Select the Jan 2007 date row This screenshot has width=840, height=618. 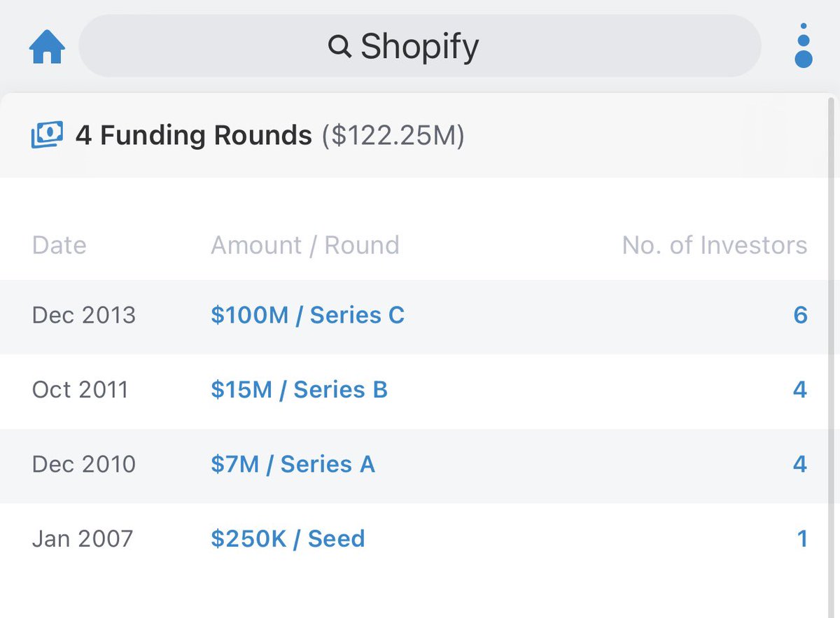click(83, 539)
